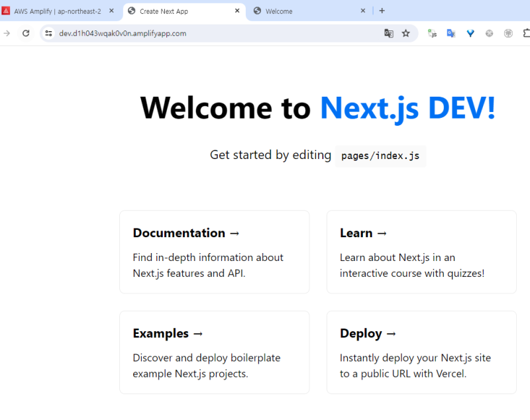
Task: Bookmark this page with the star icon
Action: point(406,33)
